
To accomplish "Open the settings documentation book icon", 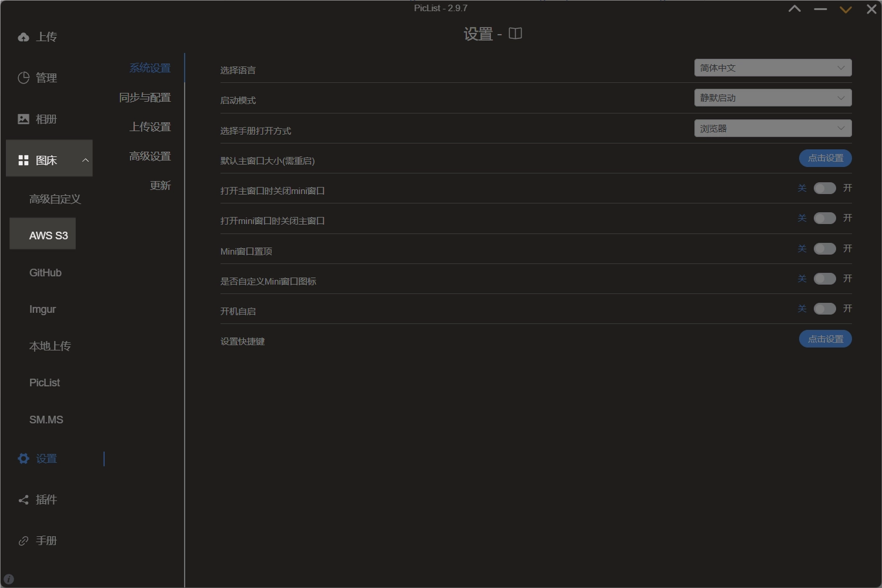I will 515,34.
